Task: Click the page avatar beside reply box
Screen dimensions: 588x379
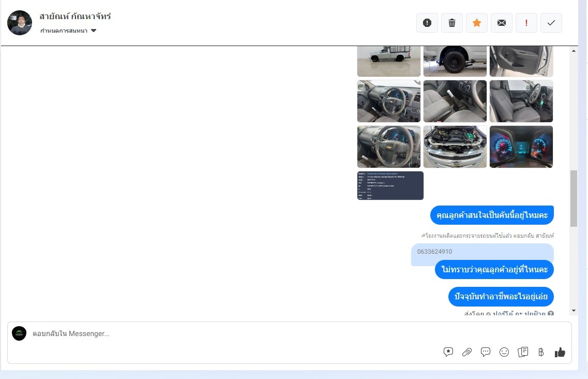Action: 19,333
